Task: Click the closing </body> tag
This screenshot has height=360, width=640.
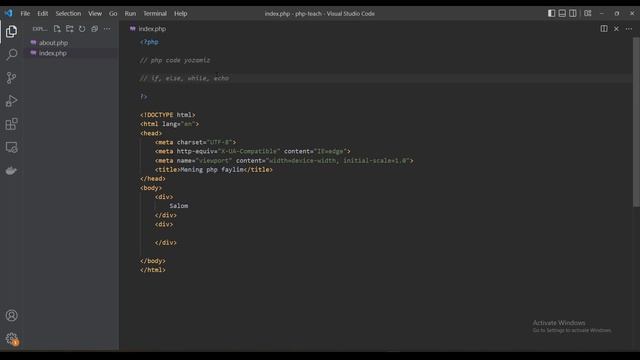Action: (153, 260)
